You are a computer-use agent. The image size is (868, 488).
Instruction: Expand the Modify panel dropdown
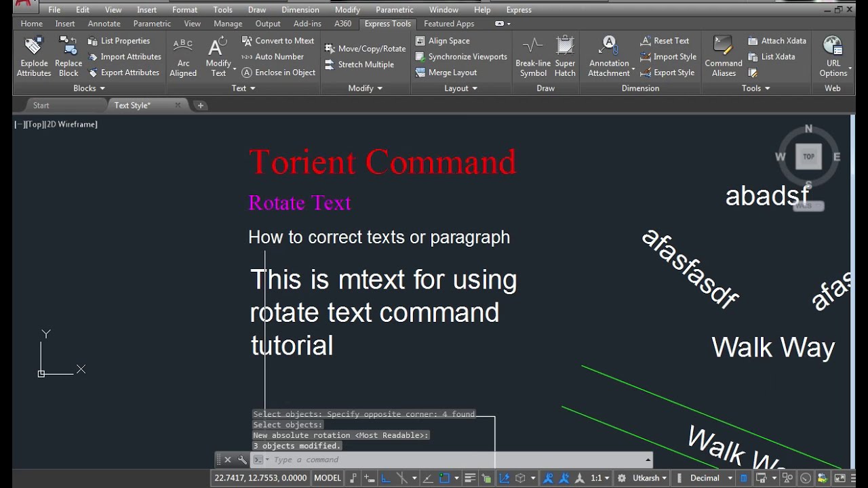coord(366,88)
